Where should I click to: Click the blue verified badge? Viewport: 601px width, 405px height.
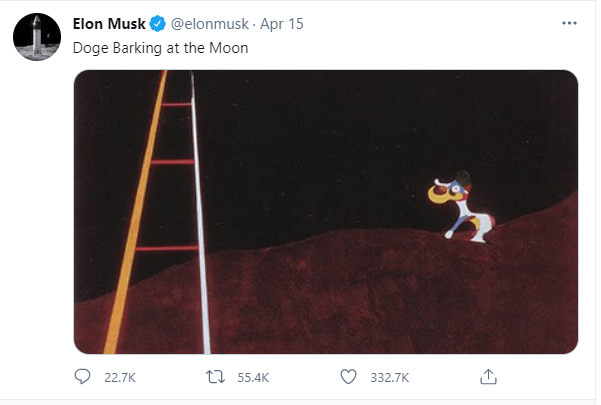coord(157,24)
